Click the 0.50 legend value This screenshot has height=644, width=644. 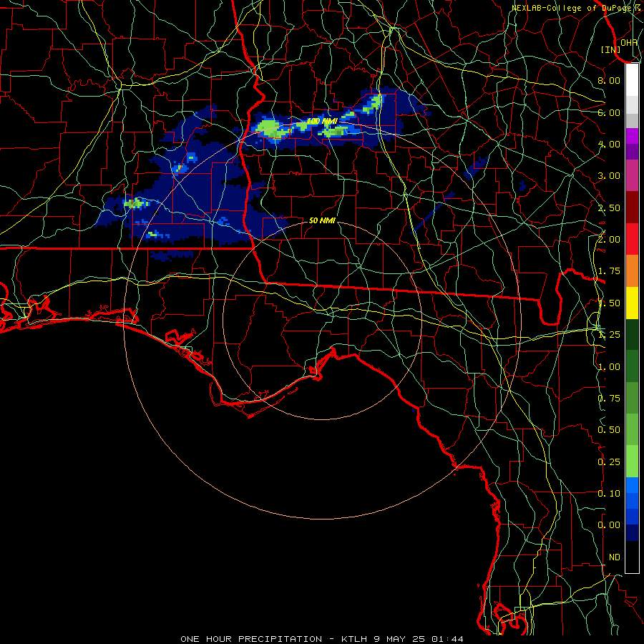[x=609, y=430]
